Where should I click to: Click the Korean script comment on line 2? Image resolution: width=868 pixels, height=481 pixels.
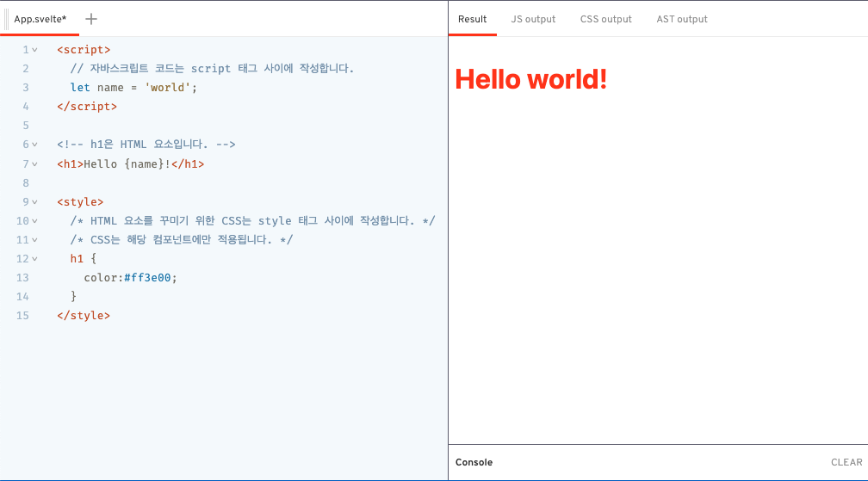[212, 69]
